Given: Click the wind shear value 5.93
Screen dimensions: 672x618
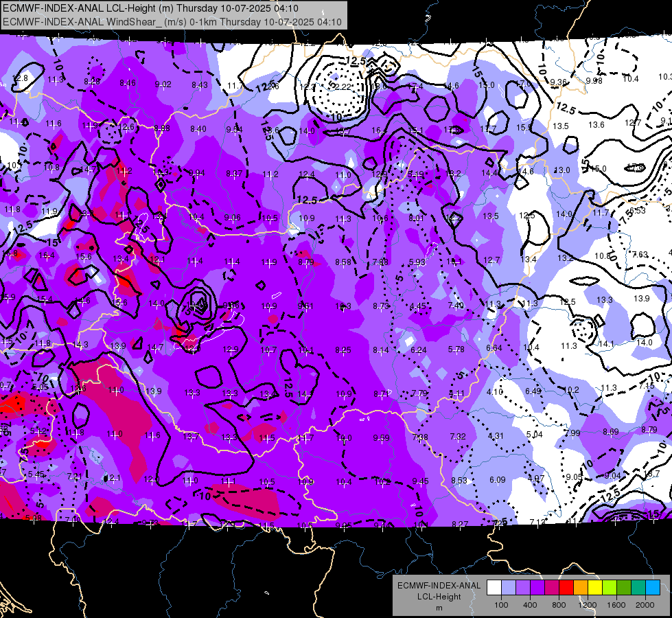Looking at the screenshot, I should click(x=417, y=262).
